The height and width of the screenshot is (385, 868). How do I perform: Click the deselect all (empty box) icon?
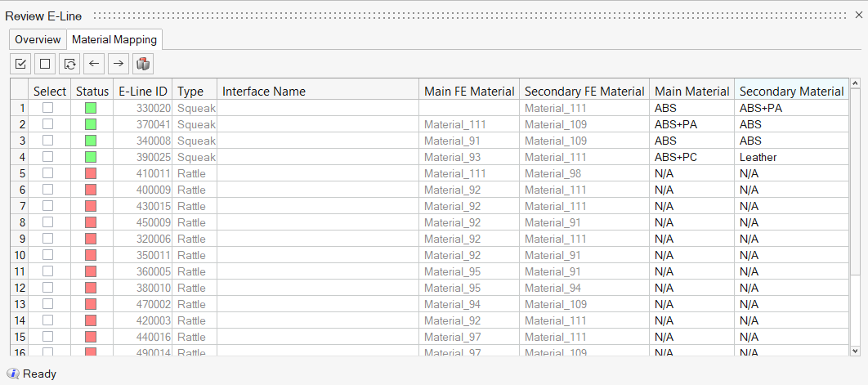(45, 63)
